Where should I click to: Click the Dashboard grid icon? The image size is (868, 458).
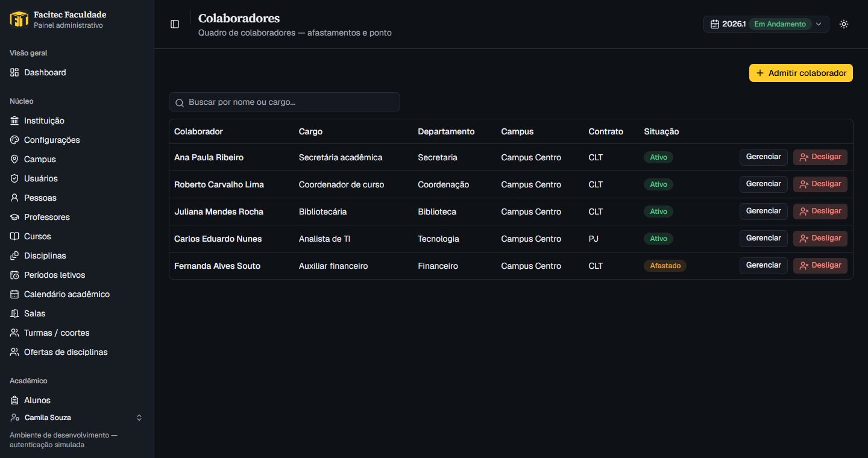(x=14, y=72)
